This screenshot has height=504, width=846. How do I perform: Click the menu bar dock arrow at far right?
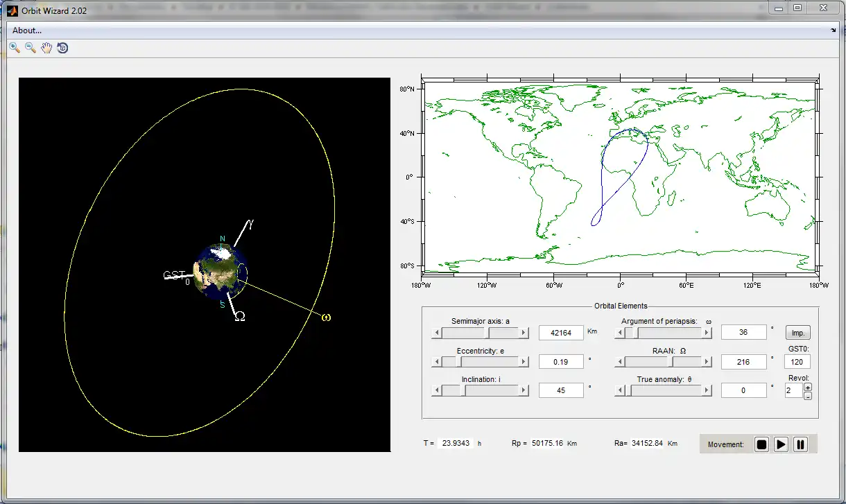point(833,31)
